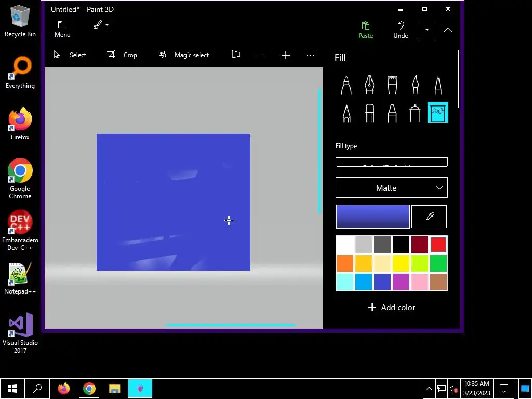Image resolution: width=532 pixels, height=399 pixels.
Task: Open the Menu folder button
Action: pyautogui.click(x=62, y=29)
